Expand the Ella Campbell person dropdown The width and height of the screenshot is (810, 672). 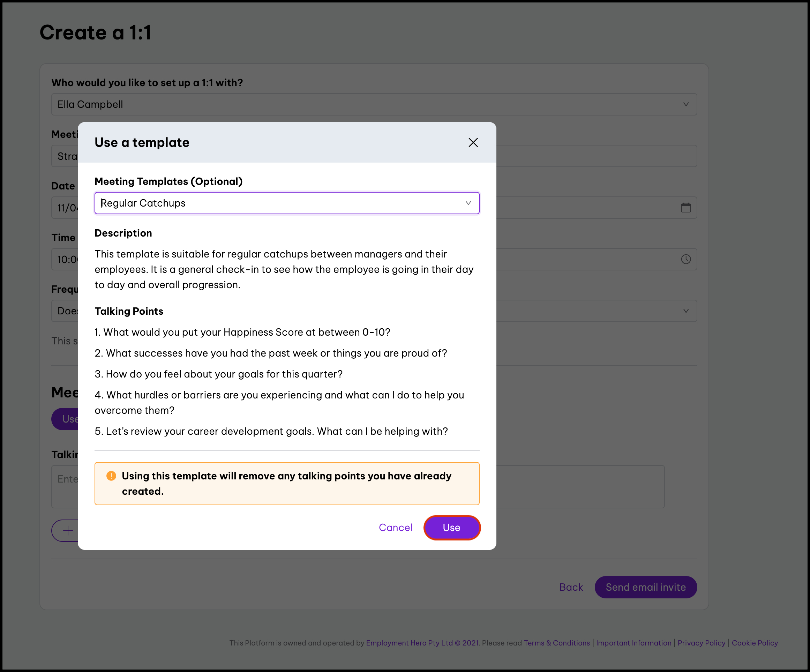click(685, 104)
